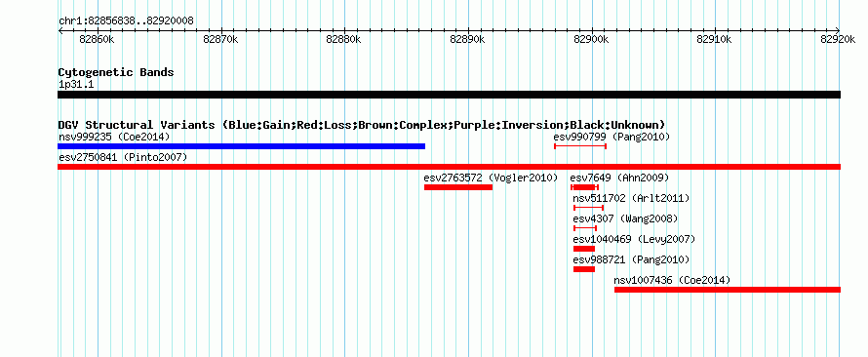Open the nsv511702 (Arlt2011) label
Image resolution: width=868 pixels, height=357 pixels.
pyautogui.click(x=631, y=198)
